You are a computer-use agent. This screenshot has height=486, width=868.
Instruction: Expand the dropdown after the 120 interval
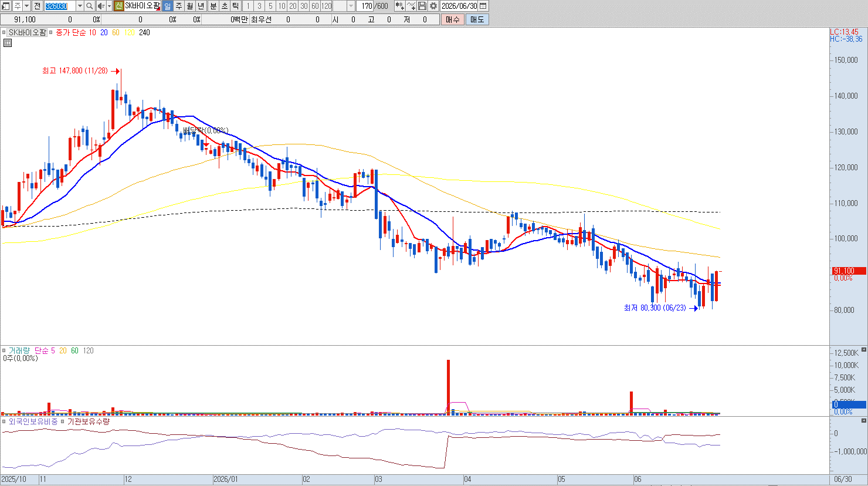pos(351,6)
